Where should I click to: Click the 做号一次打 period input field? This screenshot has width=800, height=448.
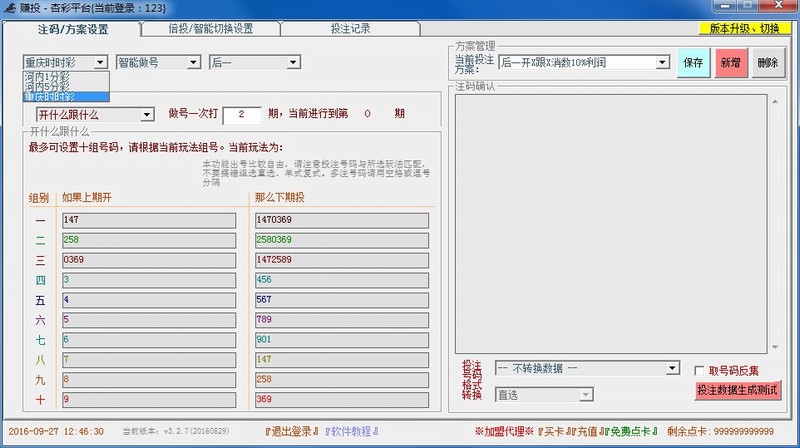point(241,114)
